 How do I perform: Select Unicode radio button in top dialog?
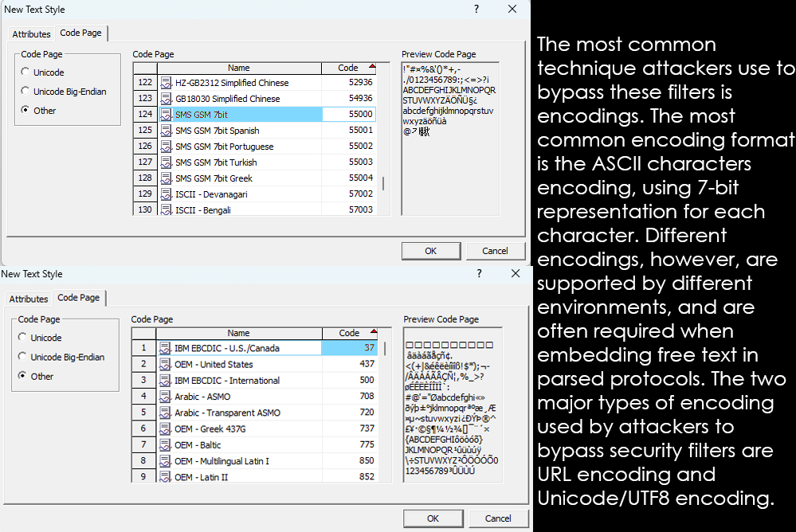26,72
